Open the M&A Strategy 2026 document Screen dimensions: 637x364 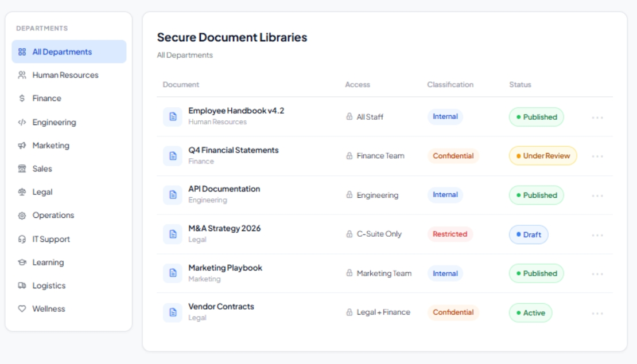[x=224, y=229]
